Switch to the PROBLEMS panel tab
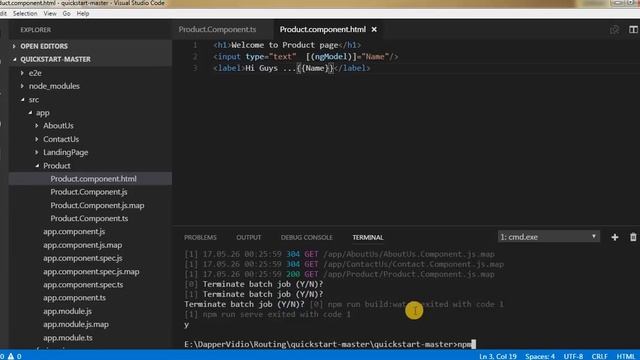This screenshot has width=640, height=360. tap(200, 237)
